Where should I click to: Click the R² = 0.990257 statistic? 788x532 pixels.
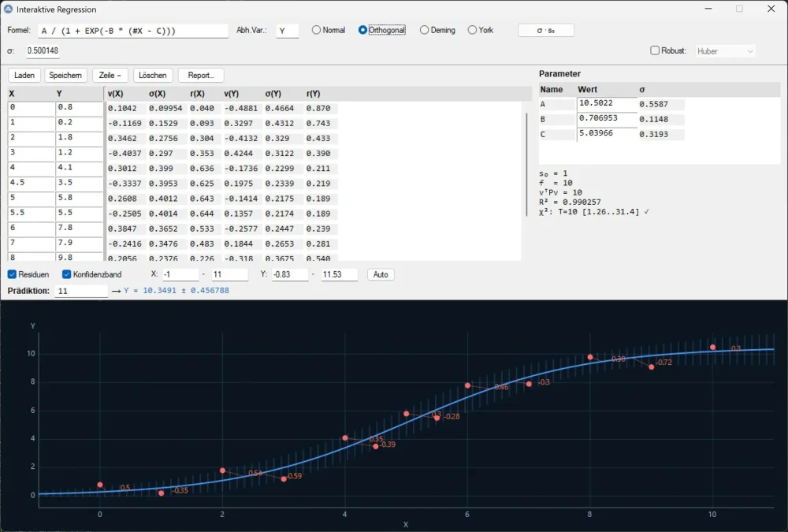pyautogui.click(x=570, y=202)
